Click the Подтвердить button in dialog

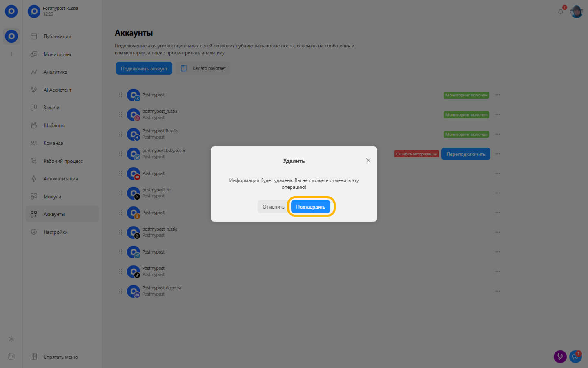pos(310,207)
